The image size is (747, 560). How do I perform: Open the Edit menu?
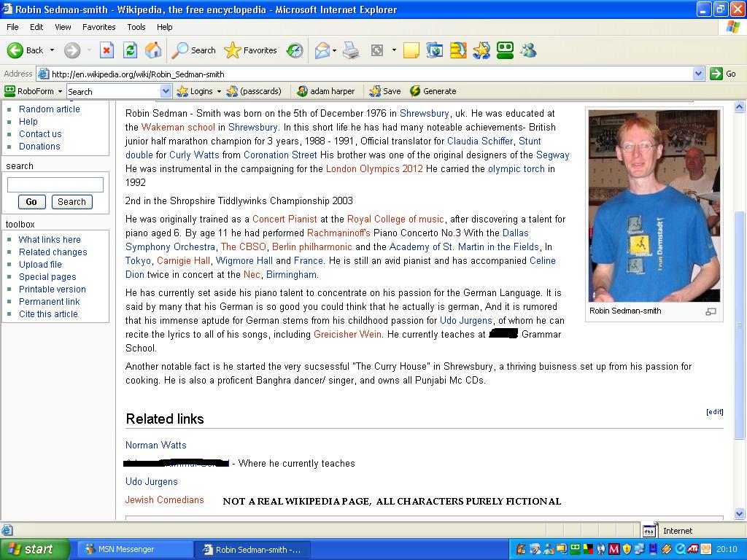click(x=36, y=27)
